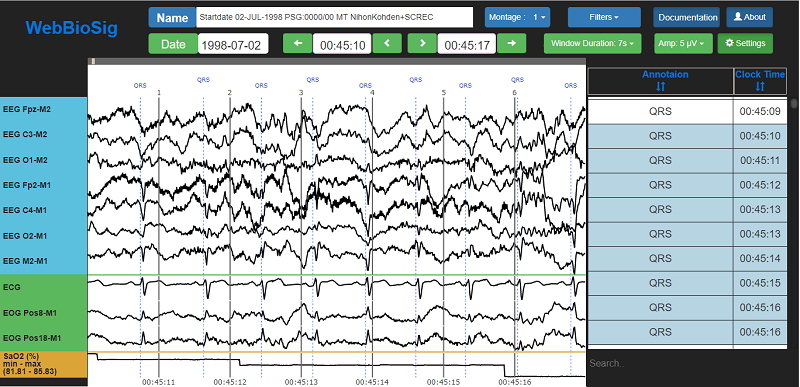
Task: Select QRS annotation row at 00:45:11
Action: (x=687, y=161)
